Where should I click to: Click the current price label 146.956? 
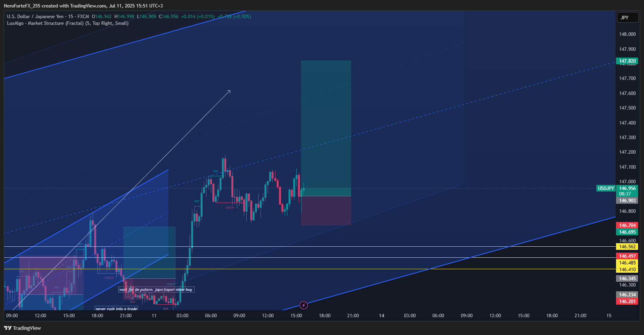627,188
